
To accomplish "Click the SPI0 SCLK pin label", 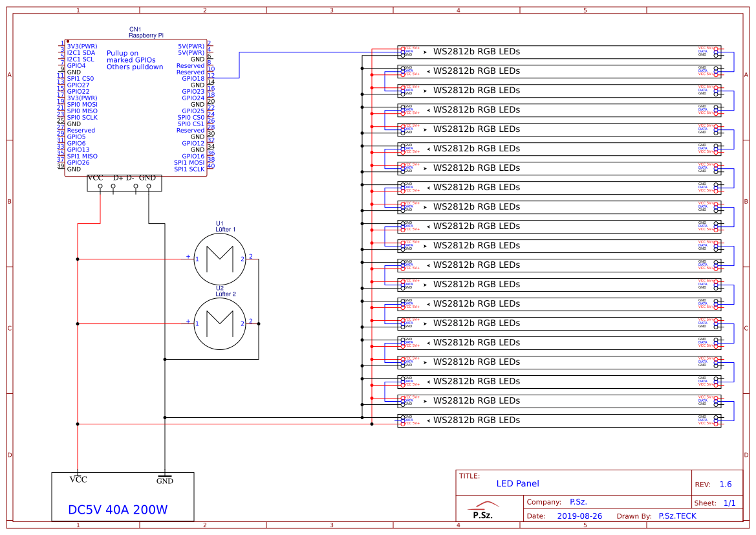I will point(82,117).
